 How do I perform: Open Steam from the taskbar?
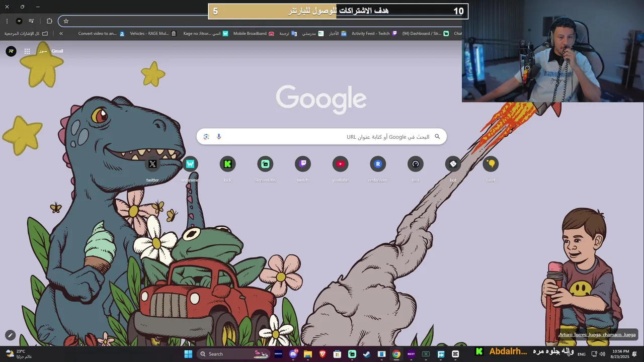click(367, 354)
